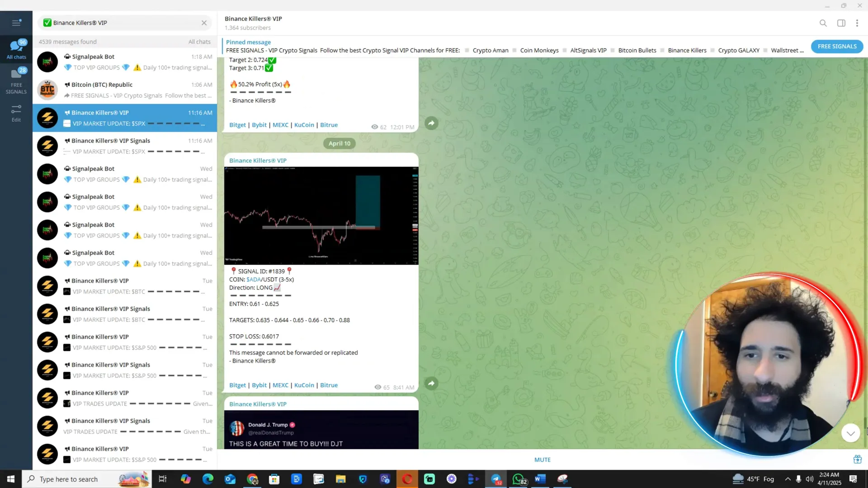Screen dimensions: 868x488
Task: Open Outlook from the taskbar
Action: coord(230,479)
